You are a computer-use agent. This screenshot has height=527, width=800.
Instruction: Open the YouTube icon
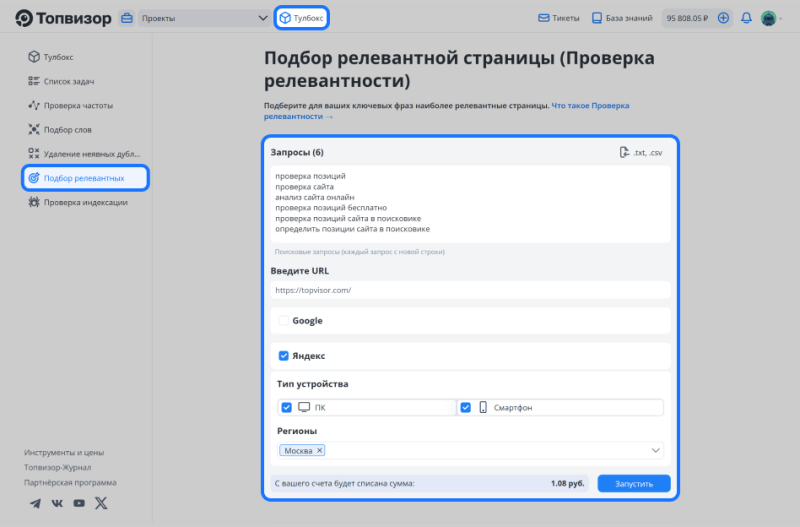tap(79, 503)
